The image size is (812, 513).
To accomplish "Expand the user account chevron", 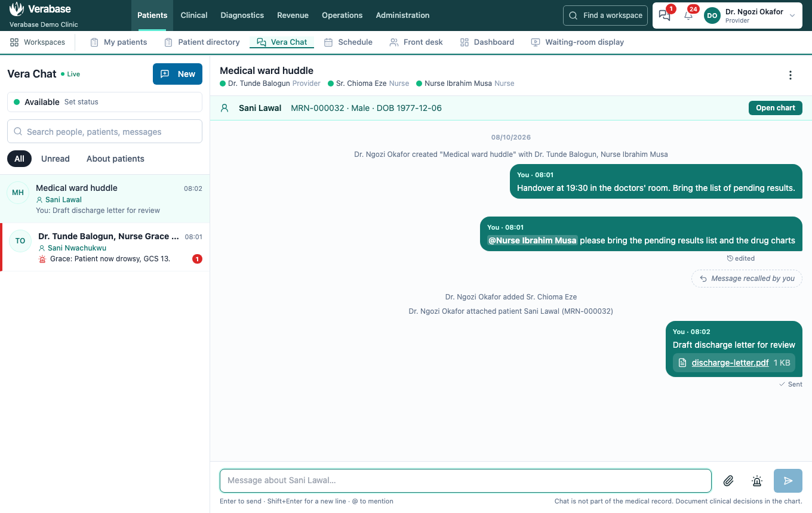I will coord(792,16).
